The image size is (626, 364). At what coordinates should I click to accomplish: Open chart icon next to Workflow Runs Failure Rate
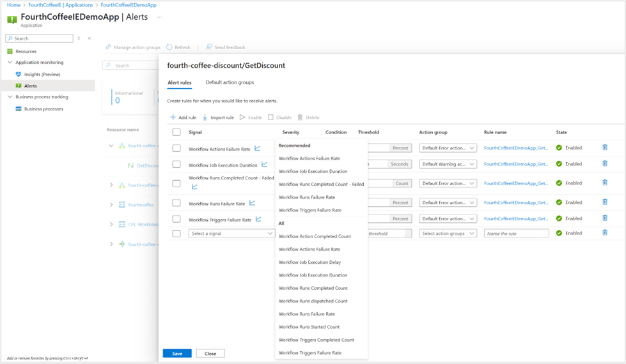pyautogui.click(x=253, y=203)
